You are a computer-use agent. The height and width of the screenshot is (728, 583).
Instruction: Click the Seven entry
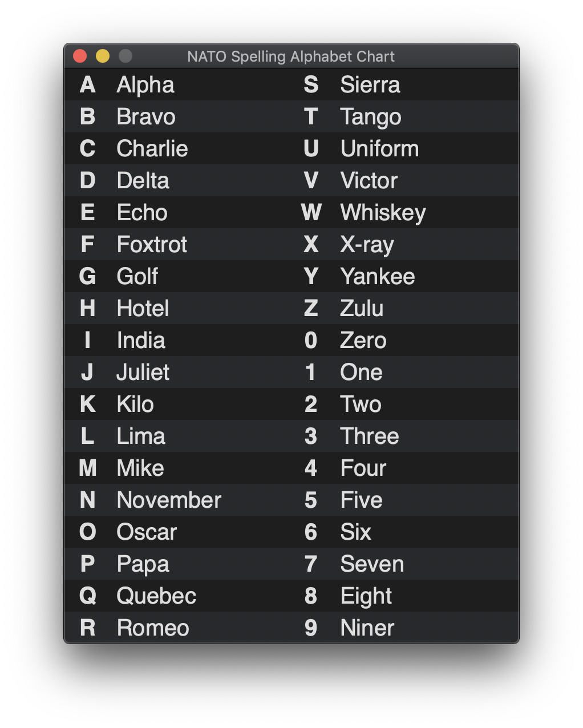[x=372, y=564]
